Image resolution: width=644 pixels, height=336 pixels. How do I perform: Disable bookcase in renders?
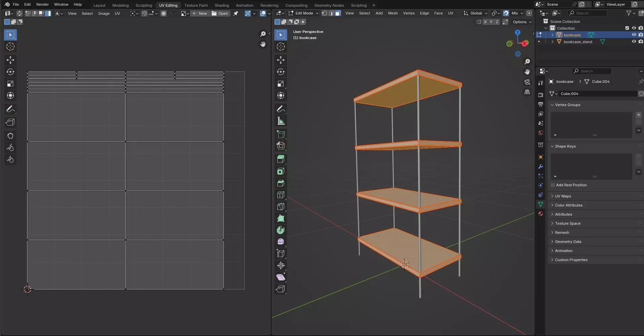coord(641,35)
